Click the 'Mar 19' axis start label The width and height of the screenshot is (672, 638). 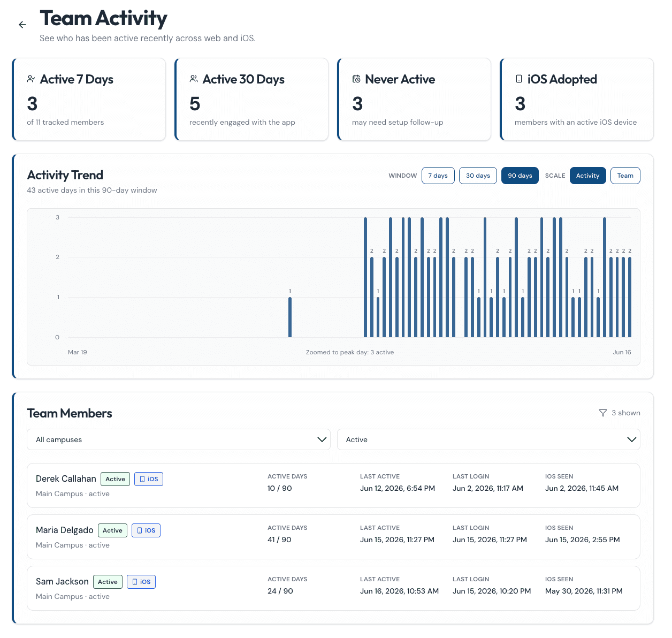tap(78, 352)
